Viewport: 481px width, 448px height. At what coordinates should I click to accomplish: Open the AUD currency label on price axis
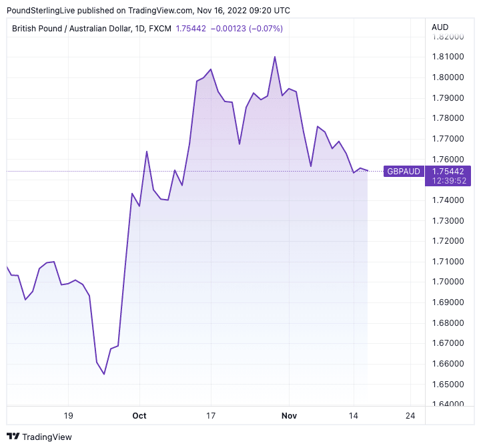click(440, 27)
